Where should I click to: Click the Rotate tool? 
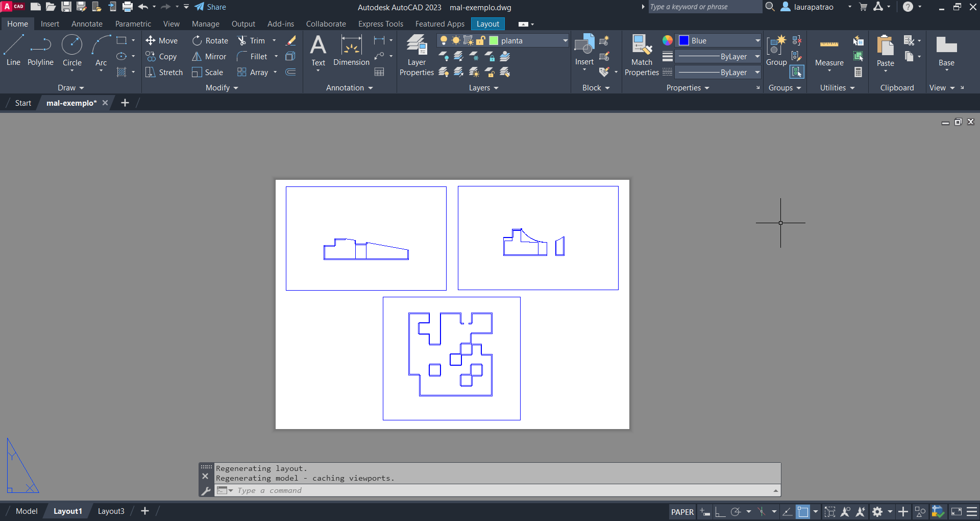tap(210, 41)
